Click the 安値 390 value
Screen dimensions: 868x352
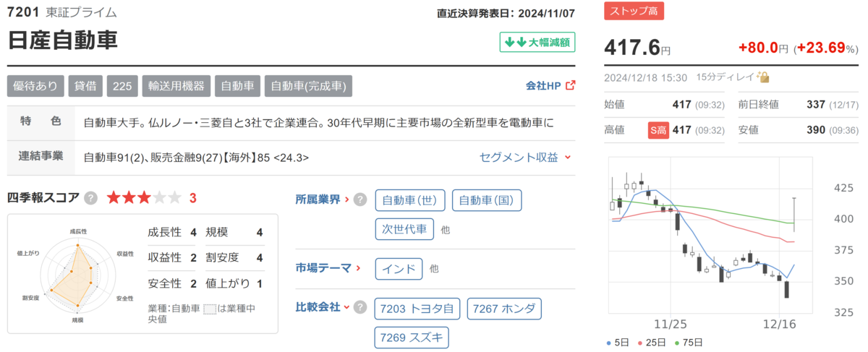(816, 130)
